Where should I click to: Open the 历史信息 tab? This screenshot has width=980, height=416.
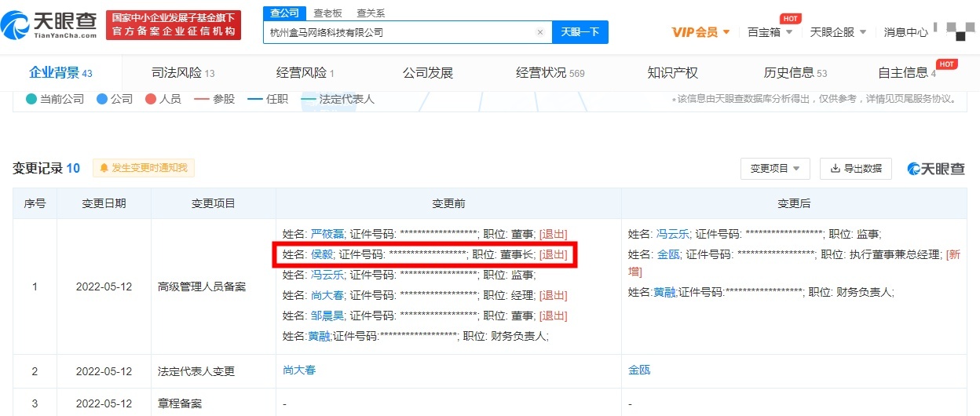(795, 73)
